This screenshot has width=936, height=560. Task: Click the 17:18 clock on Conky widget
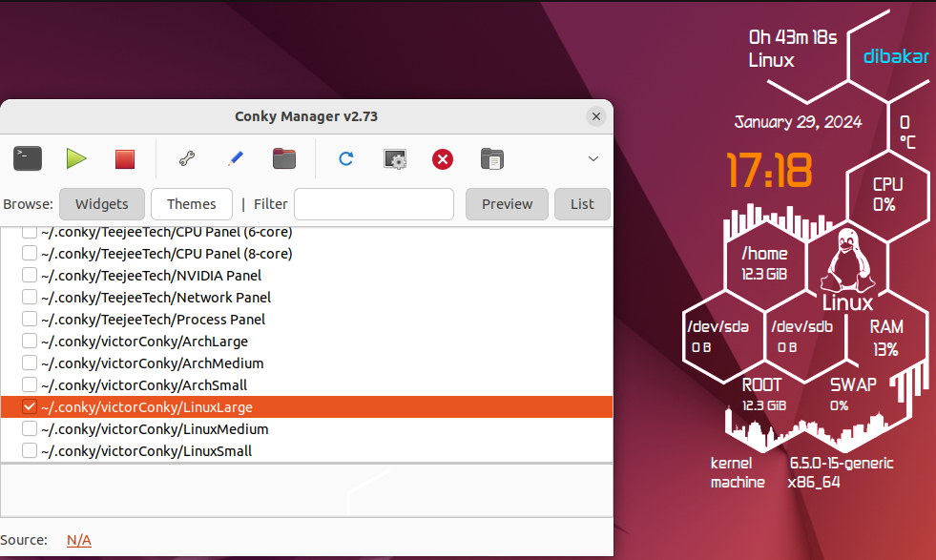[769, 171]
